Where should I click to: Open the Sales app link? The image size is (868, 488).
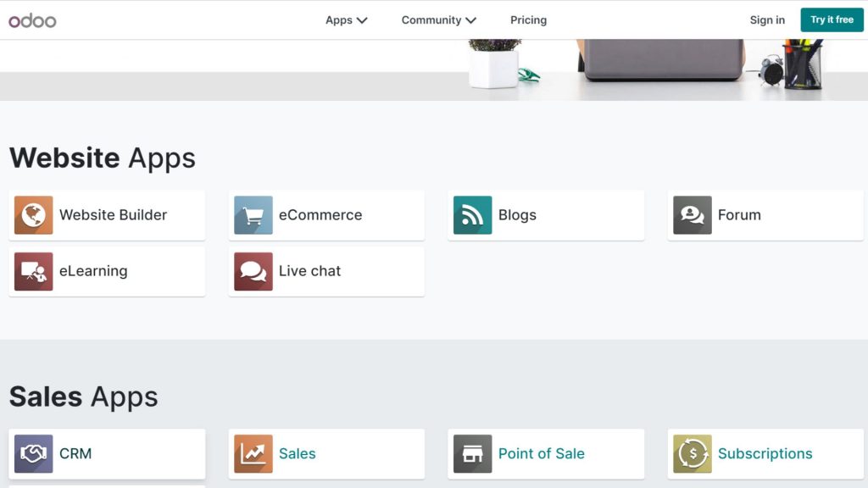tap(326, 454)
